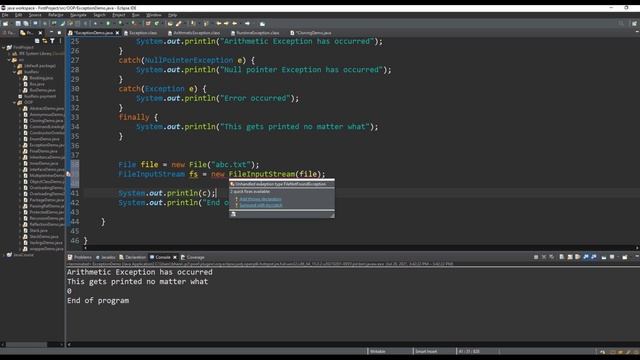The image size is (640, 360).
Task: Expand JRE System Library node
Action: (9, 53)
